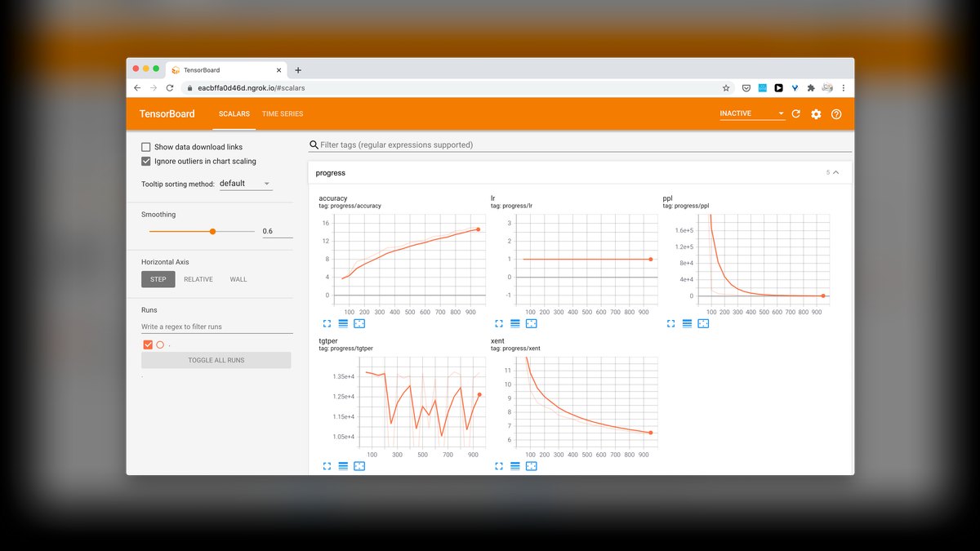
Task: Set horizontal axis to STEP
Action: point(158,279)
